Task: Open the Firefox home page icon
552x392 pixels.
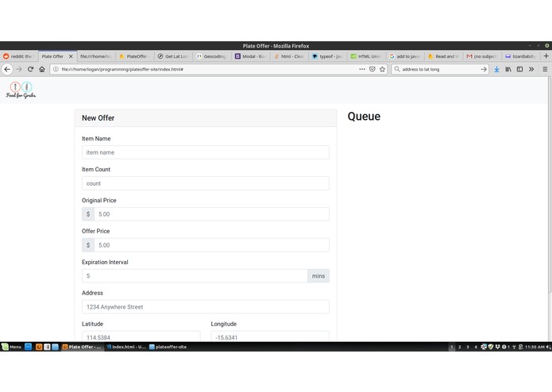Action: click(x=42, y=69)
